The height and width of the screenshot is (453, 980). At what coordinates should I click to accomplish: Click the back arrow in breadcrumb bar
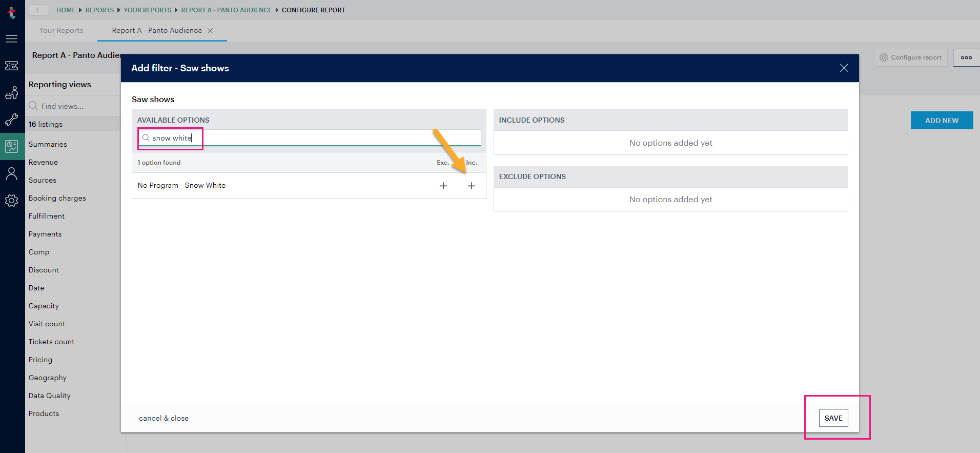(x=39, y=10)
